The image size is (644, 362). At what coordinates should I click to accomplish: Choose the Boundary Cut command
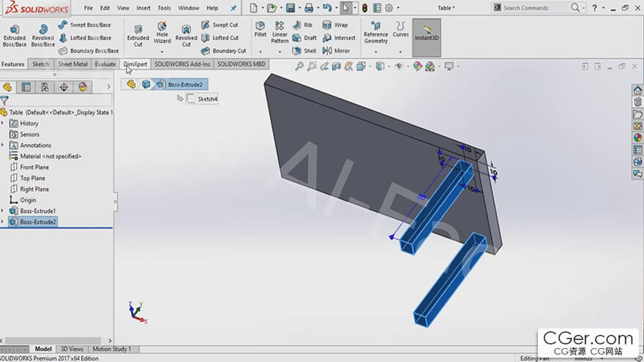[223, 51]
